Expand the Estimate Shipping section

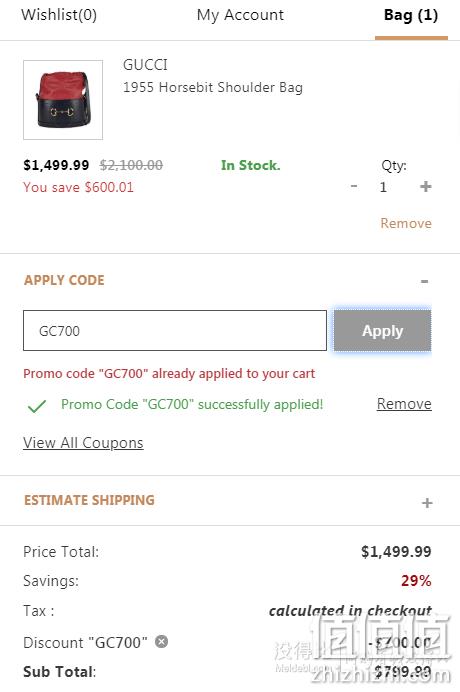coord(426,503)
